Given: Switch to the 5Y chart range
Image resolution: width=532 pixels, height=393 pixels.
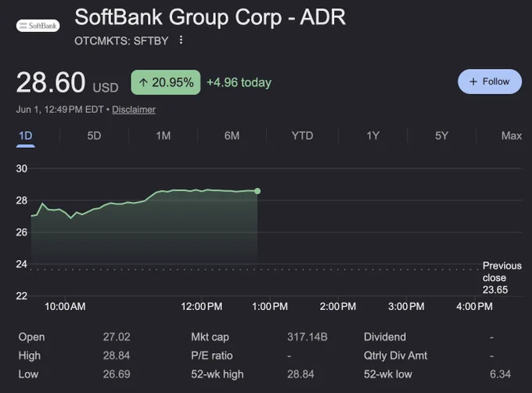Looking at the screenshot, I should [x=441, y=135].
